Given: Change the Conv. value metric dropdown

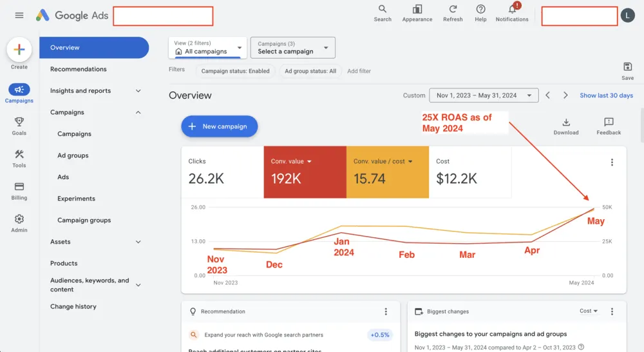Looking at the screenshot, I should tap(309, 161).
